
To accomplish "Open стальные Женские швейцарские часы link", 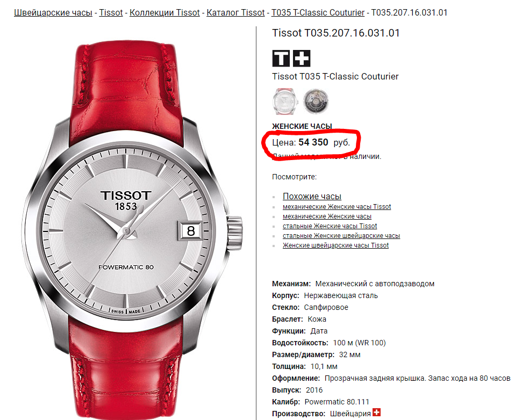I will (341, 236).
